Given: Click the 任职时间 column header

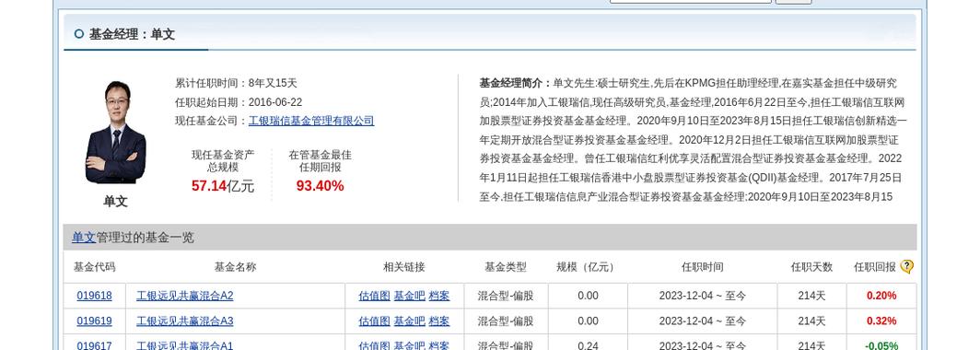Looking at the screenshot, I should tap(703, 267).
